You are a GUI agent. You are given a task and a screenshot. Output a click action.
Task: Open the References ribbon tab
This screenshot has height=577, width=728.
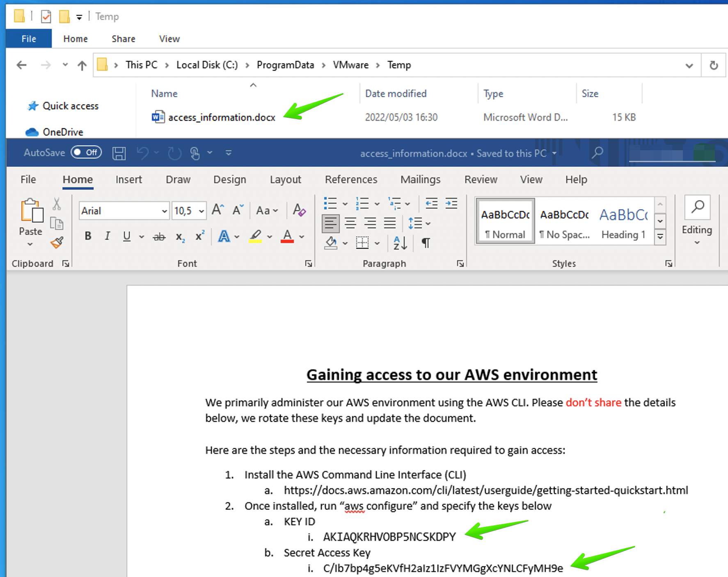(351, 180)
